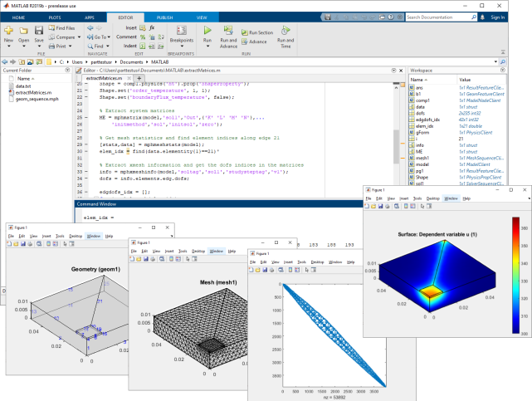
Task: Select geom_sequence.mph in Current Folder
Action: click(33, 98)
